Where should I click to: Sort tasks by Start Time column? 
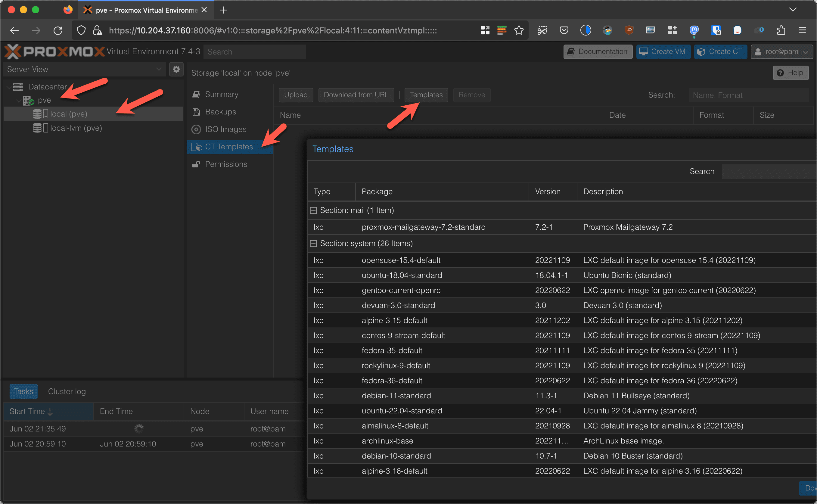pyautogui.click(x=48, y=411)
